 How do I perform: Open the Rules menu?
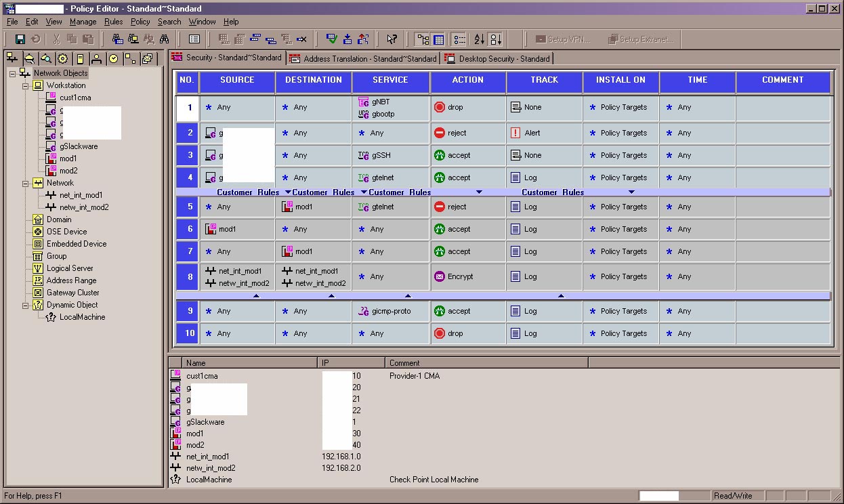click(114, 22)
